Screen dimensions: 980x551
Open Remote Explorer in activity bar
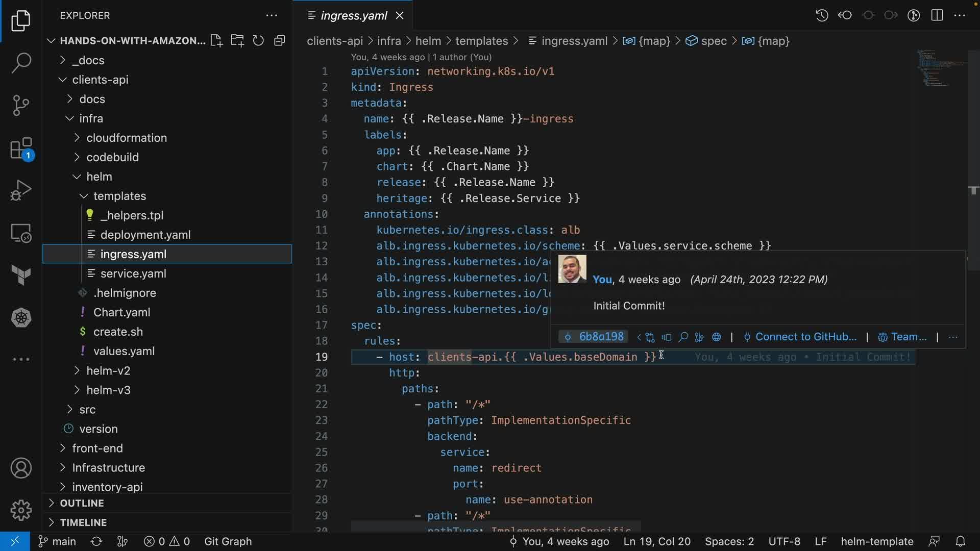point(21,233)
